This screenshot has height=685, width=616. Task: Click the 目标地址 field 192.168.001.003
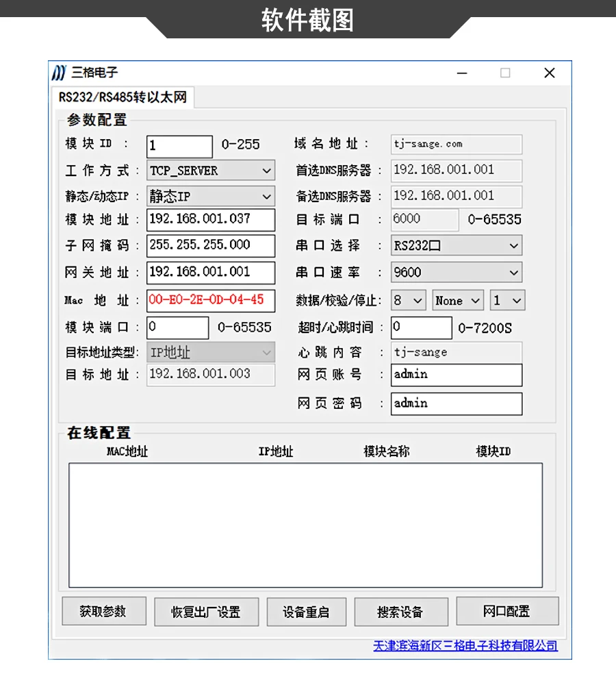tap(211, 375)
